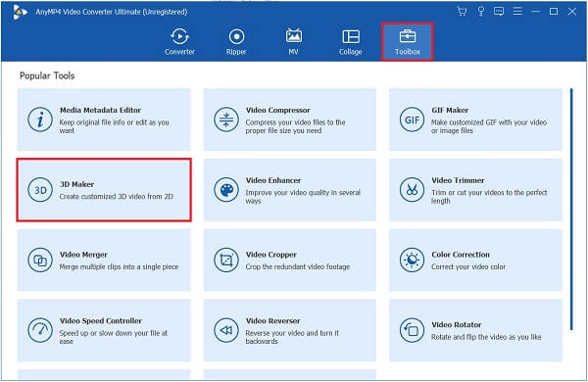Open Video Reverser title
This screenshot has height=382, width=588.
click(272, 321)
